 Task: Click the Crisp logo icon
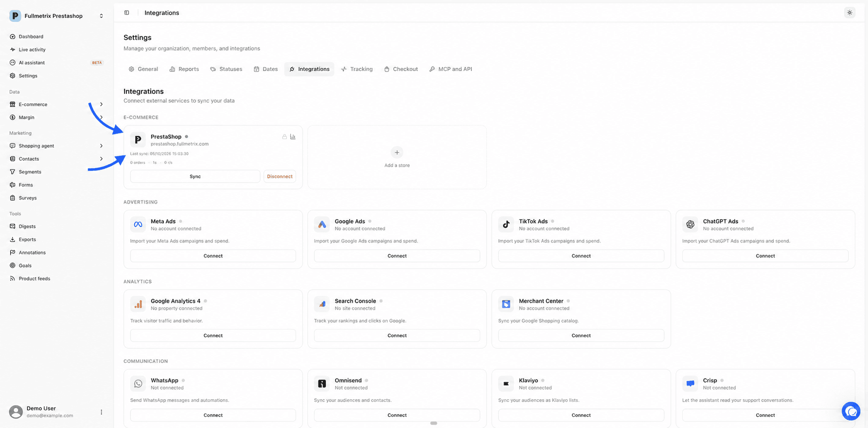pyautogui.click(x=690, y=384)
